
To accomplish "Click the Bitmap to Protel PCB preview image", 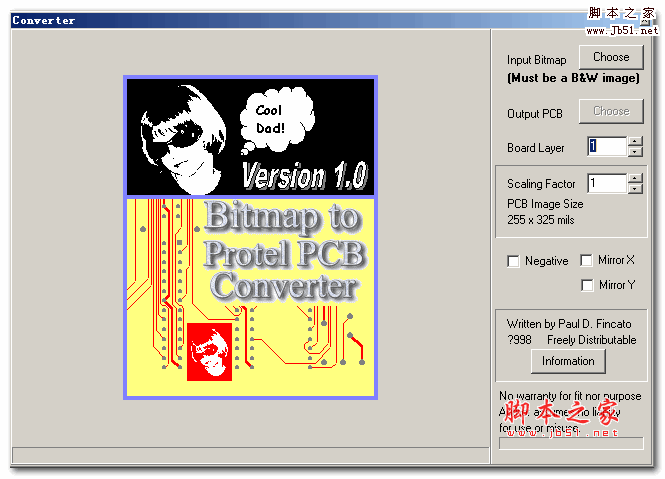I will pos(251,238).
